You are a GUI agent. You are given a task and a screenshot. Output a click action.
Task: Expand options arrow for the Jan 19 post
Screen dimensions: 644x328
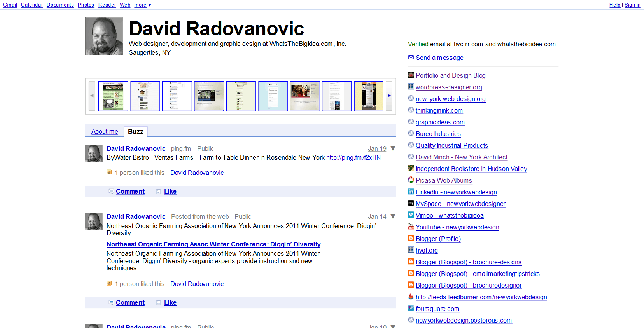(393, 148)
